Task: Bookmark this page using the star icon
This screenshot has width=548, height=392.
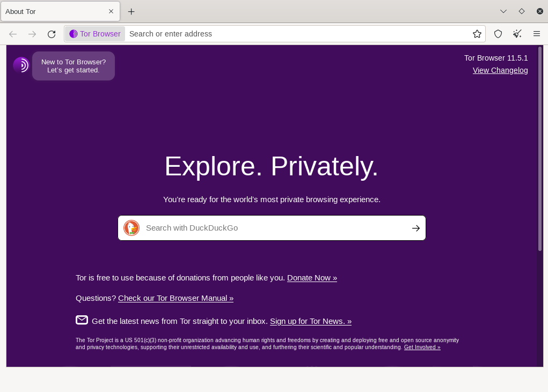Action: [x=477, y=34]
